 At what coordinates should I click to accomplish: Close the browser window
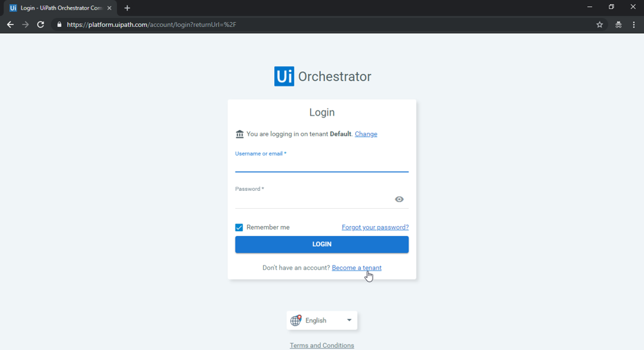633,7
